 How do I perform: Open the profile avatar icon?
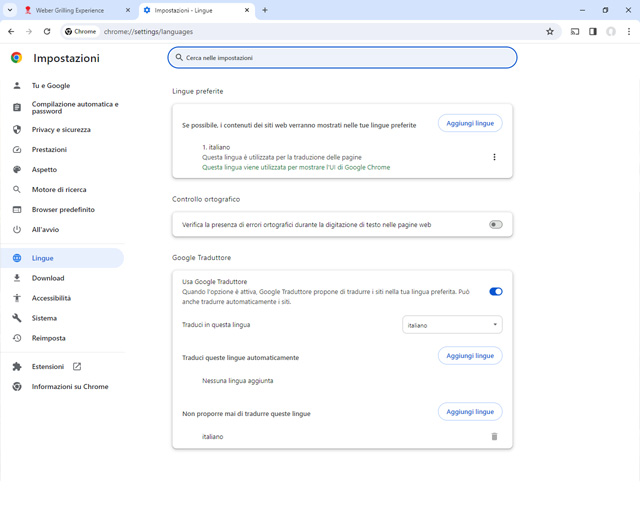(x=611, y=31)
